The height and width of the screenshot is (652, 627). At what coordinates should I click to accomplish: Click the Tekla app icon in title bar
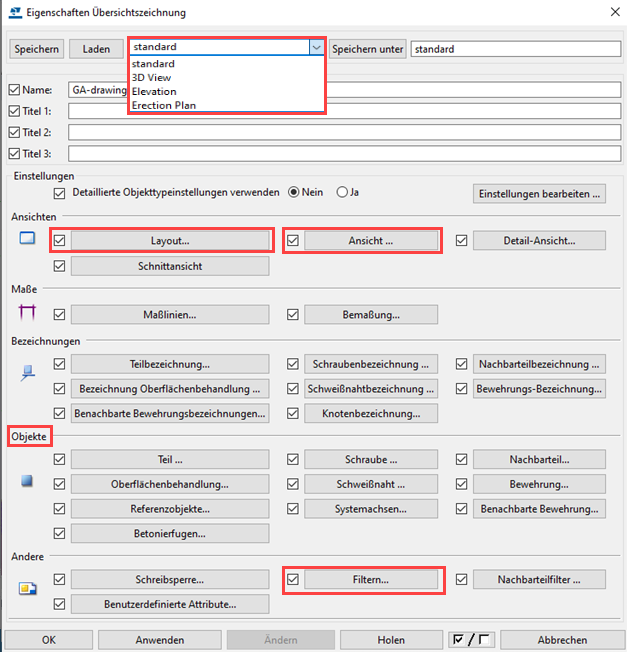coord(15,12)
